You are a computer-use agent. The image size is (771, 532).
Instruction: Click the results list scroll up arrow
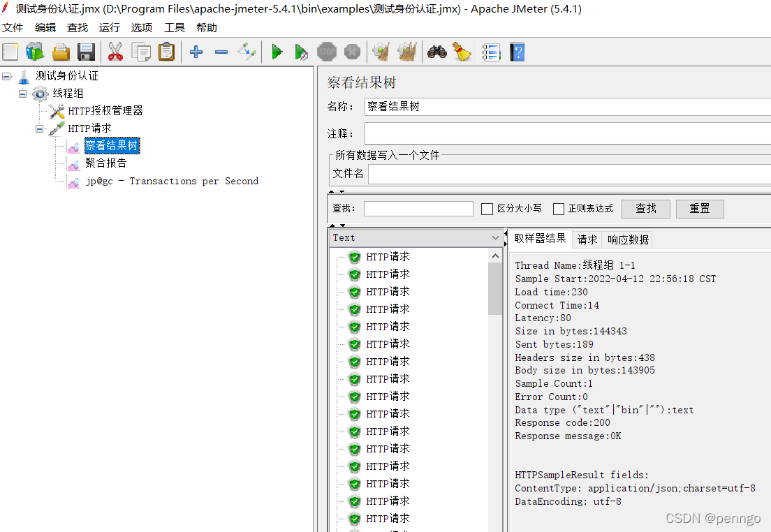(x=495, y=256)
